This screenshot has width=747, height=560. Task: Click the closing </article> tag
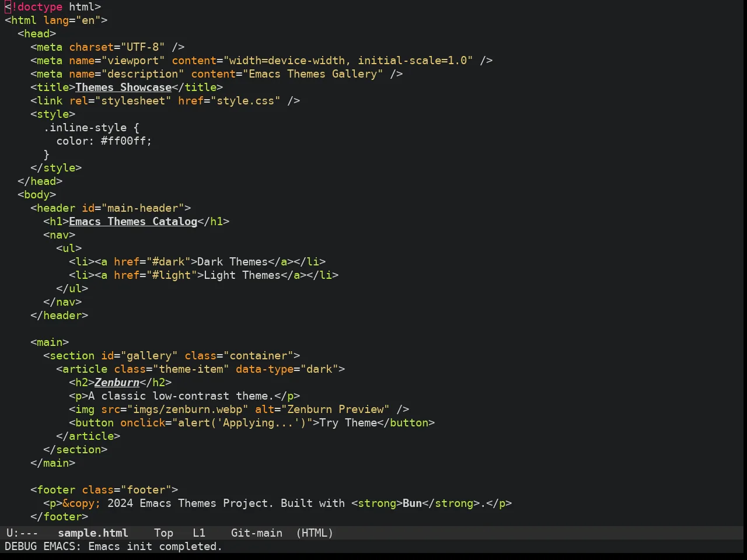pos(88,436)
